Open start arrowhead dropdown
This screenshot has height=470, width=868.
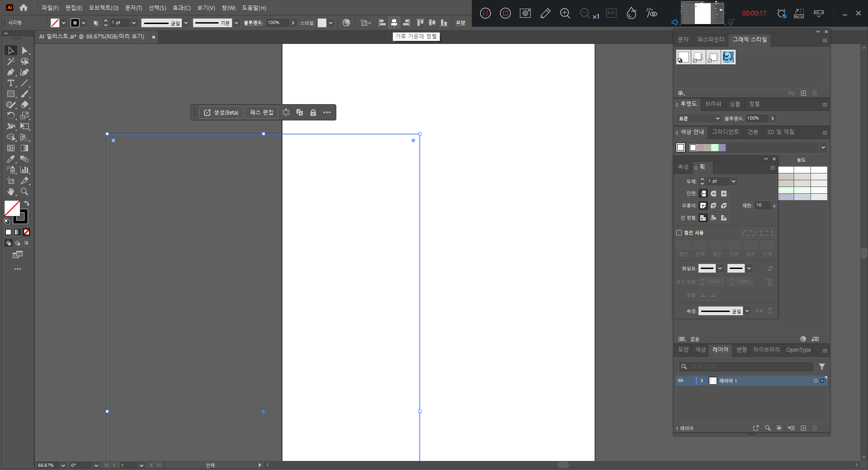(x=720, y=269)
